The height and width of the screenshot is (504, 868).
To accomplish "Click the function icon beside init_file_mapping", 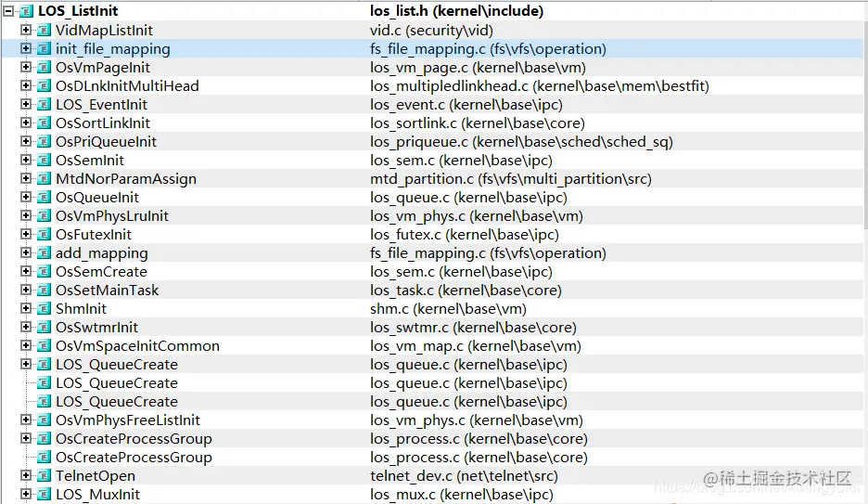I will click(44, 49).
